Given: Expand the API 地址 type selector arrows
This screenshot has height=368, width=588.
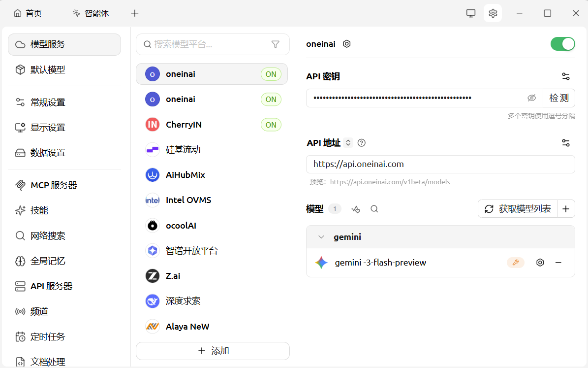Looking at the screenshot, I should [348, 143].
